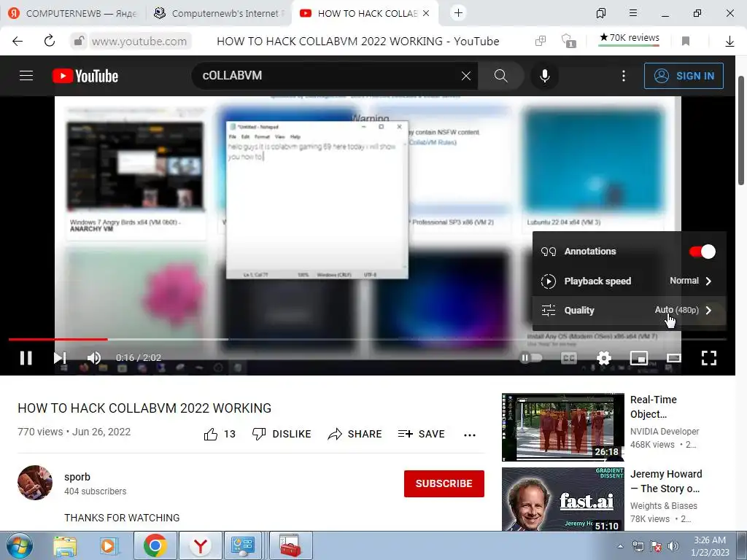The height and width of the screenshot is (560, 747).
Task: Open Jeremy Howard fast.ai video thumbnail
Action: pos(562,499)
